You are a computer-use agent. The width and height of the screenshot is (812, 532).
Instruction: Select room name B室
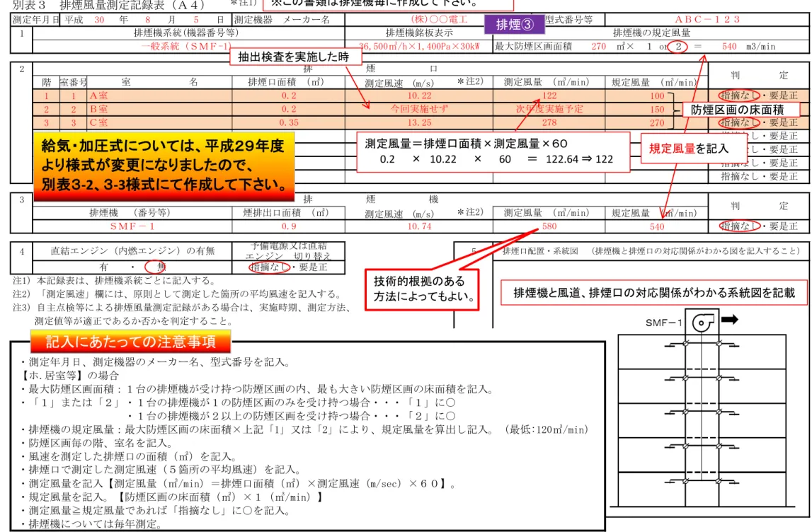click(x=98, y=109)
